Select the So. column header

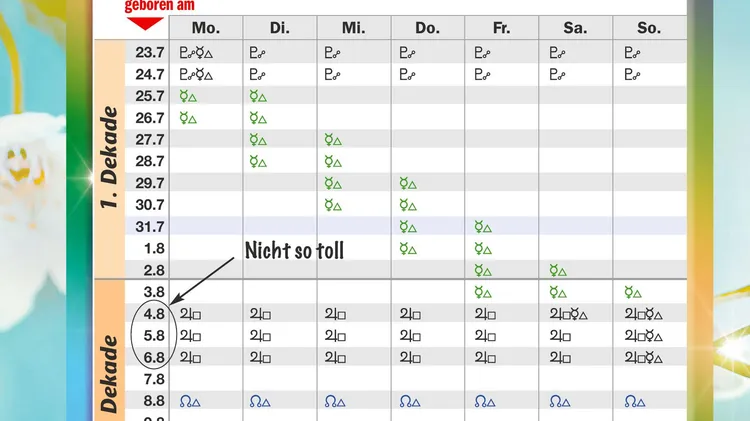point(649,28)
